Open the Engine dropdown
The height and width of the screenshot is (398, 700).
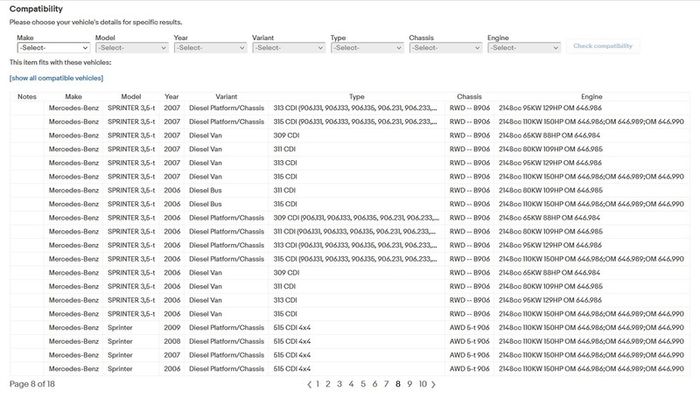tap(524, 48)
